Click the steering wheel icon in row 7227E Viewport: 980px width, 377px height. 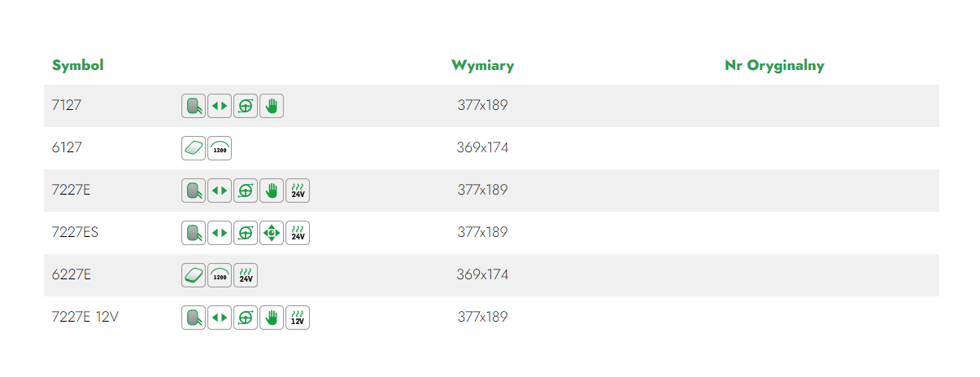coord(246,191)
